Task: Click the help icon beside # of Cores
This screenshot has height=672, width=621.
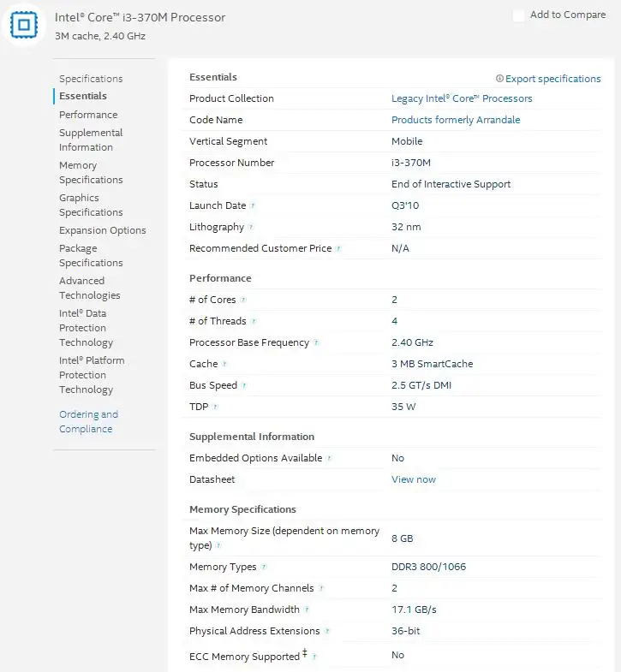Action: point(242,300)
